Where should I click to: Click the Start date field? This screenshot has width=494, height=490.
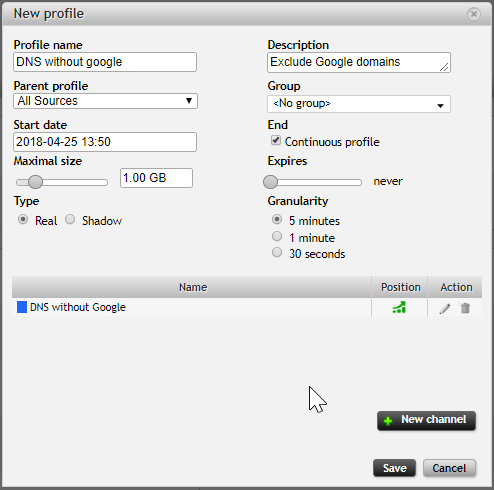click(x=105, y=142)
